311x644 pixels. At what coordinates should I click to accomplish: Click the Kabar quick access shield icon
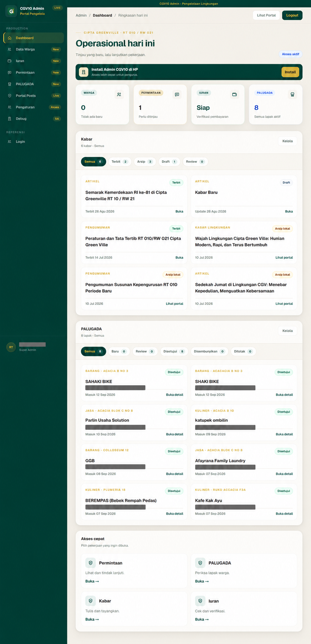tap(91, 601)
